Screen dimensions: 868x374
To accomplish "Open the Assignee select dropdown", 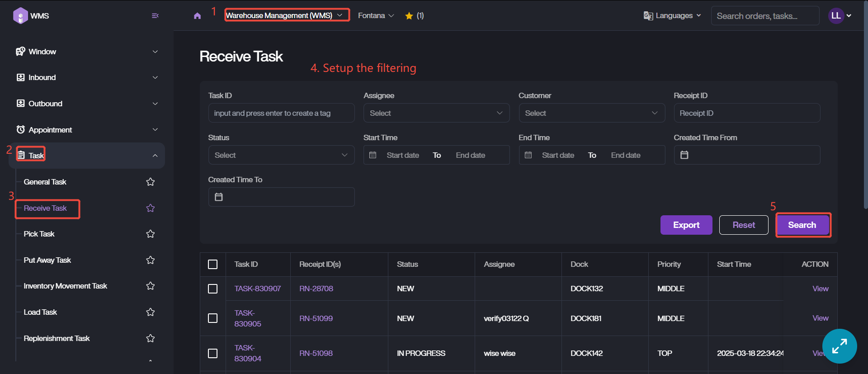I will (436, 113).
